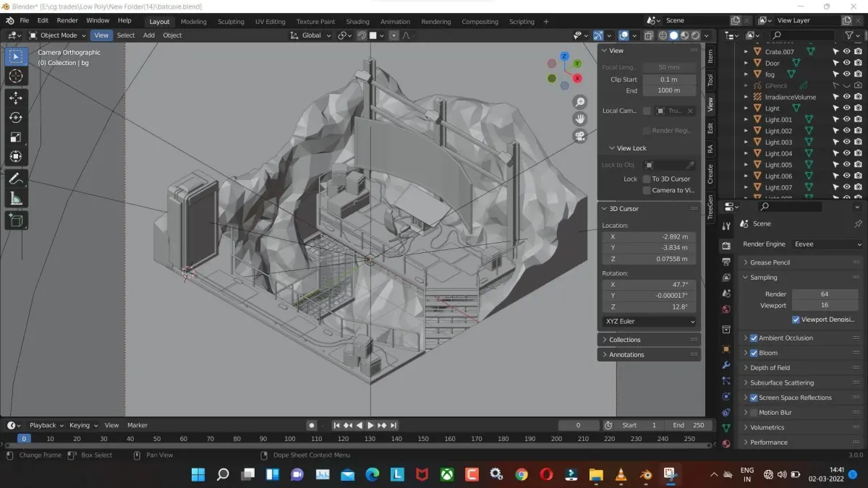Viewport: 868px width, 488px height.
Task: Expand the Annotations panel
Action: click(x=649, y=355)
